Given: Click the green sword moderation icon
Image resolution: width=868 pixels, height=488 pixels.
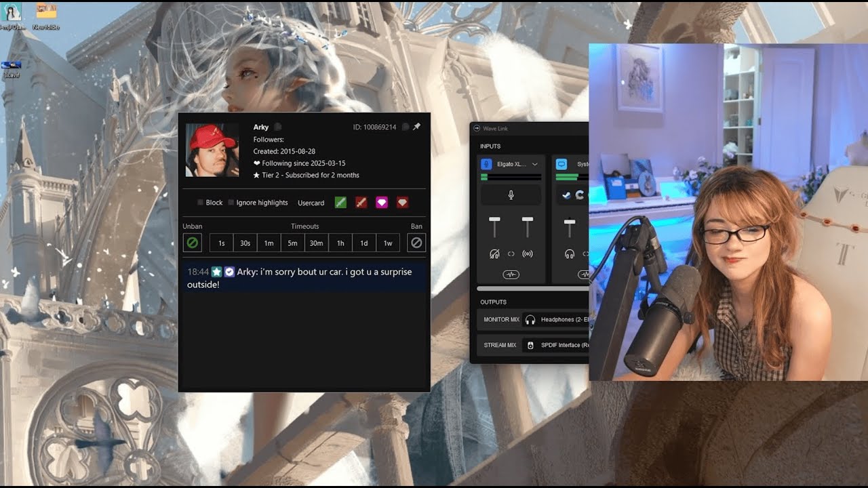Looking at the screenshot, I should 341,202.
